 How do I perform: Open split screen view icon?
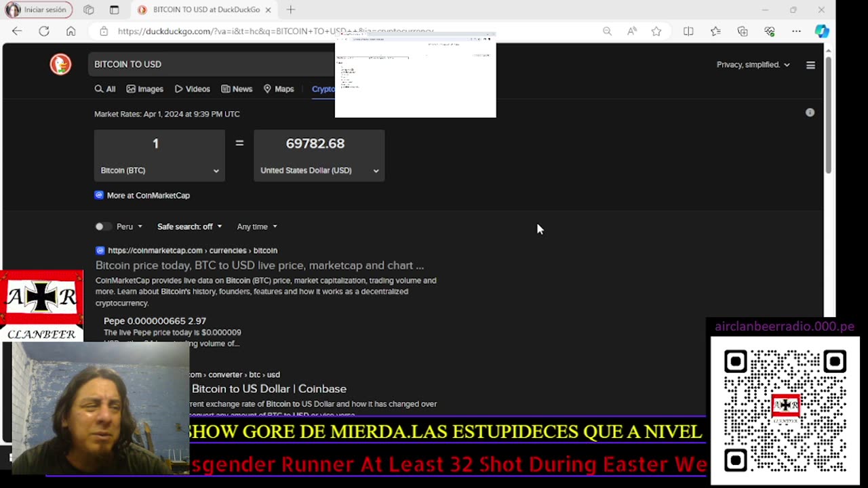[688, 31]
